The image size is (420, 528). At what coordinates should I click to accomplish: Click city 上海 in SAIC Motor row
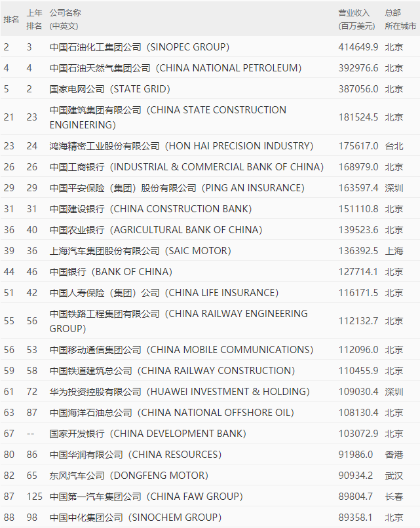tap(394, 250)
